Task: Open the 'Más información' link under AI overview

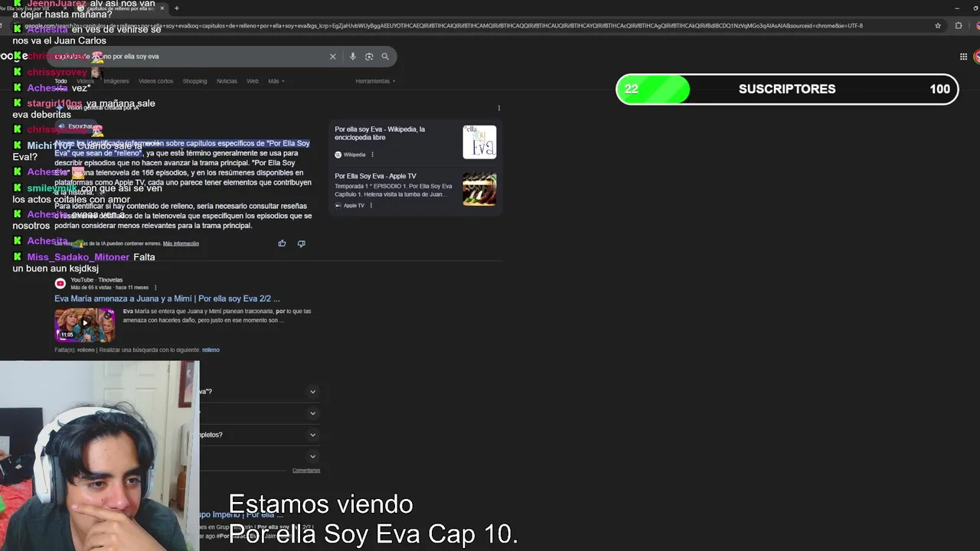Action: (181, 243)
